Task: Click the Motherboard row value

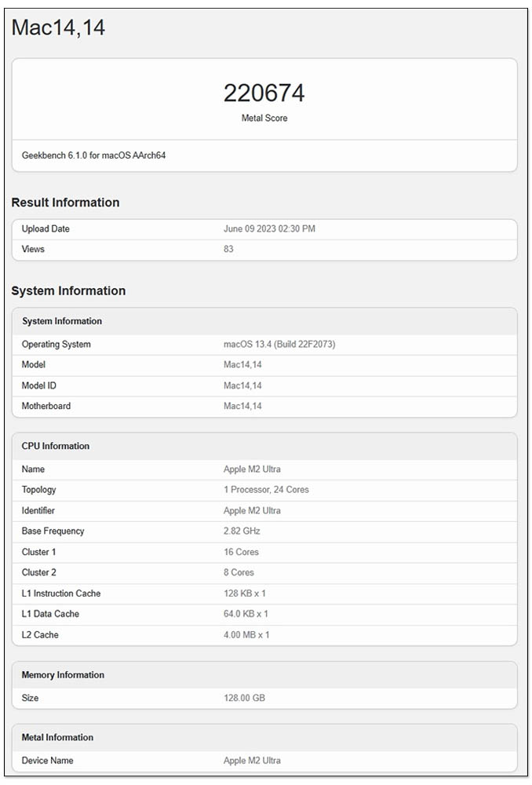Action: 242,406
